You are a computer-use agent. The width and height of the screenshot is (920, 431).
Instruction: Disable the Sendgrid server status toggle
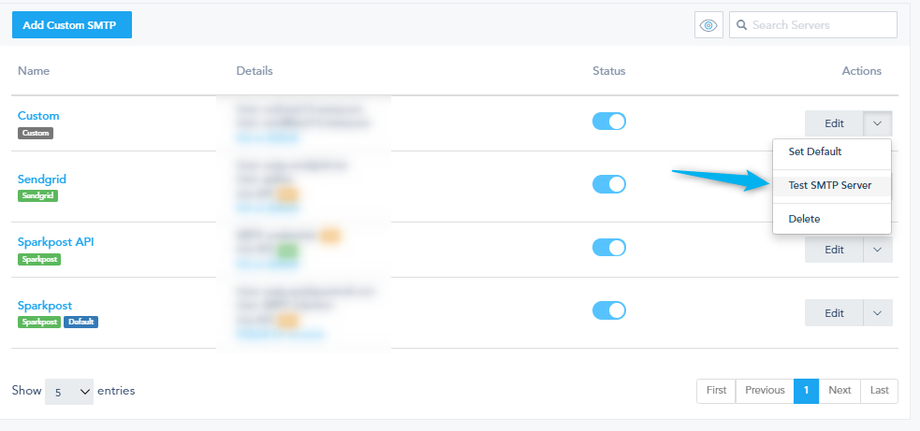pyautogui.click(x=609, y=184)
